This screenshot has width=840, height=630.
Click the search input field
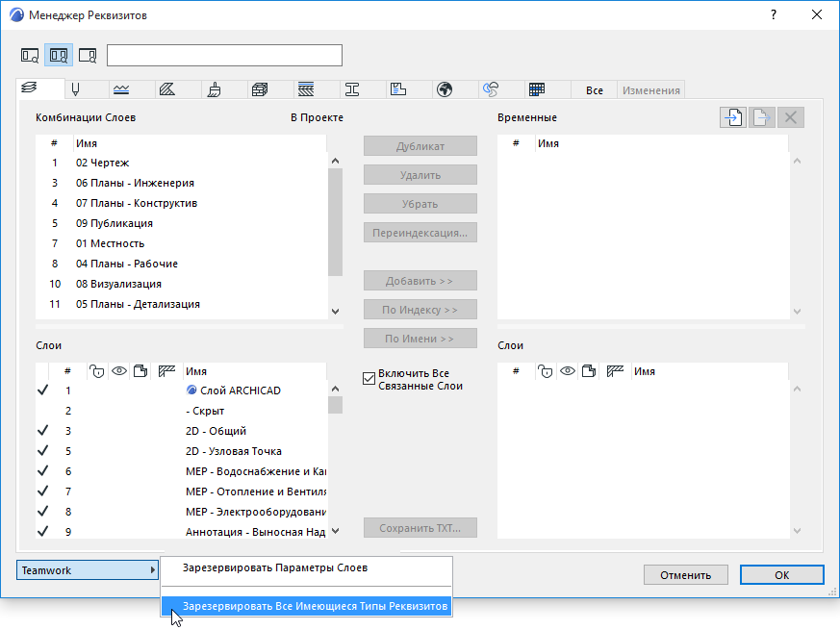224,55
